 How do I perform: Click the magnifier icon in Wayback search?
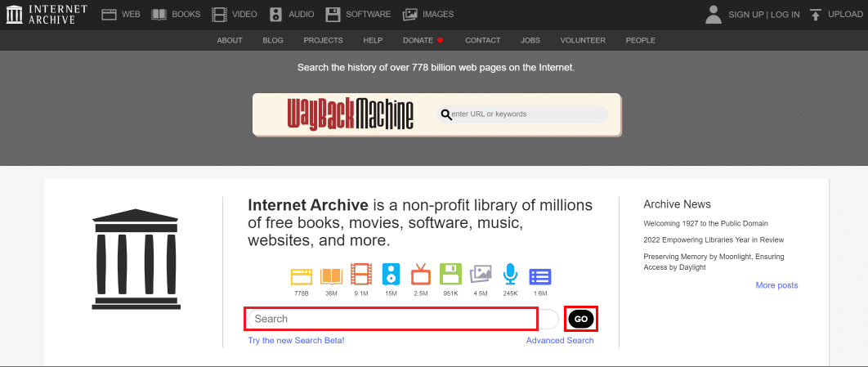tap(445, 114)
